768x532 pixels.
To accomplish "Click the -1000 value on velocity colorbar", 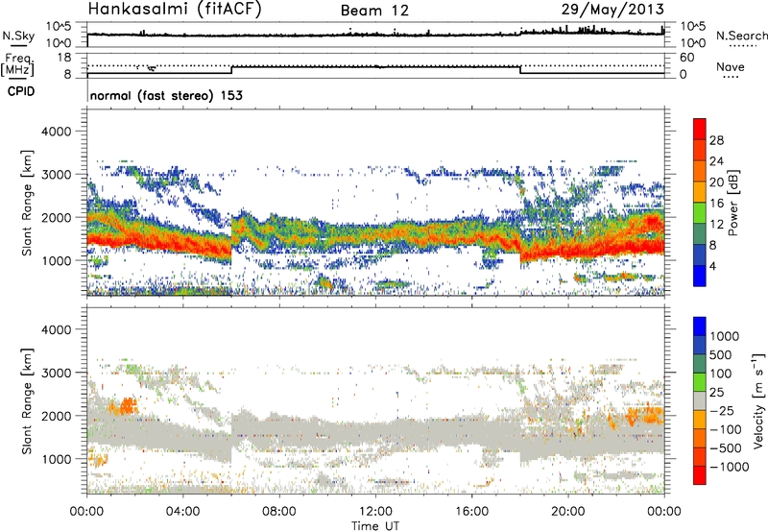I will point(730,467).
